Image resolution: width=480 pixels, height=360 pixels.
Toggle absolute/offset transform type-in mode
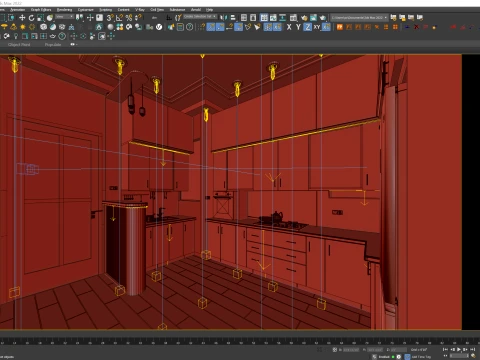tap(335, 350)
